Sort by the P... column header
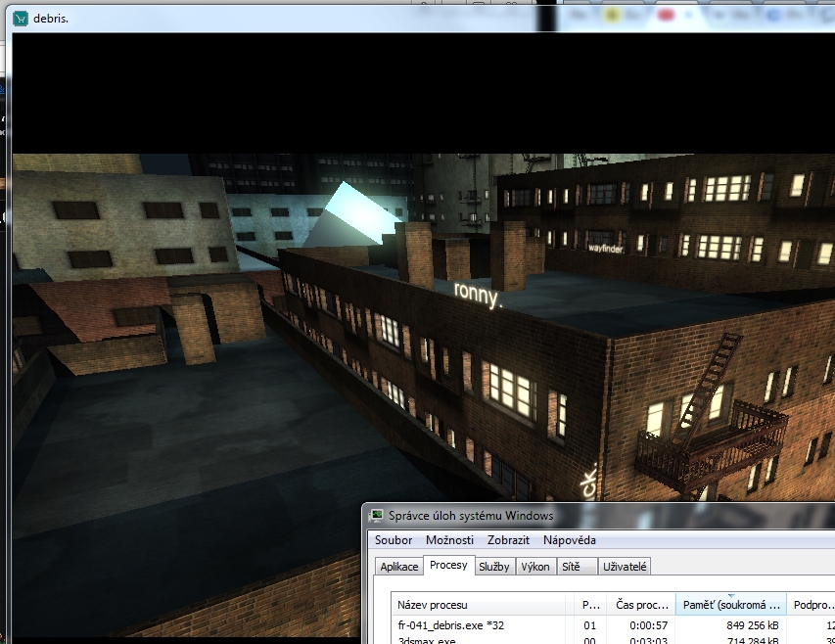The height and width of the screenshot is (644, 835). [590, 605]
